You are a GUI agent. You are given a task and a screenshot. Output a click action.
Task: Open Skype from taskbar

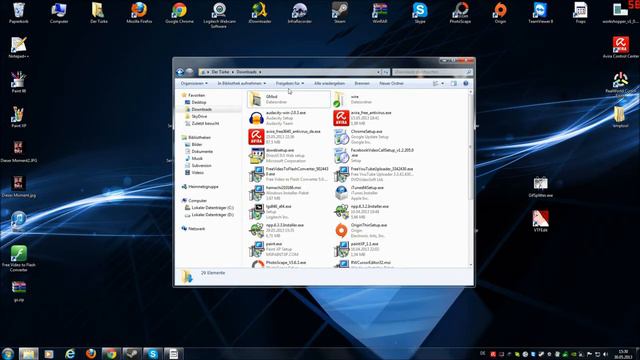(153, 353)
